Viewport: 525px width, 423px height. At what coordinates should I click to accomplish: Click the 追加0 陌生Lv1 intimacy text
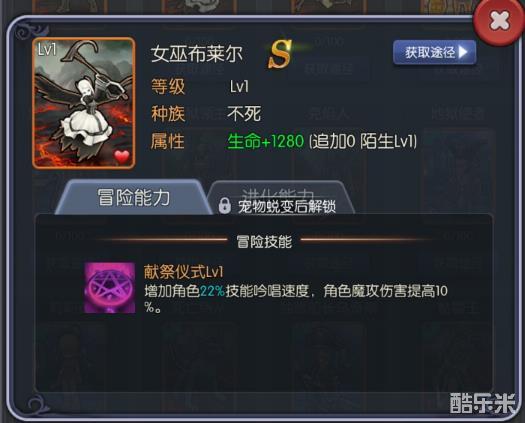point(363,141)
